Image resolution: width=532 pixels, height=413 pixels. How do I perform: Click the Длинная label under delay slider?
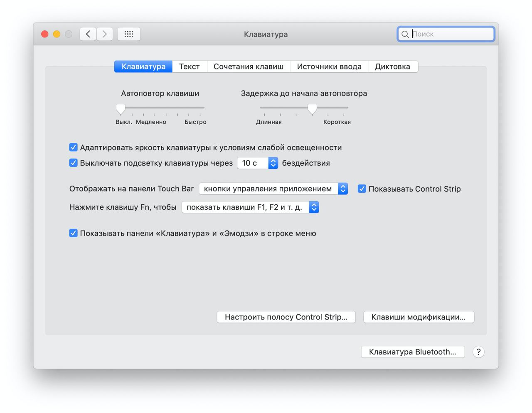click(269, 122)
